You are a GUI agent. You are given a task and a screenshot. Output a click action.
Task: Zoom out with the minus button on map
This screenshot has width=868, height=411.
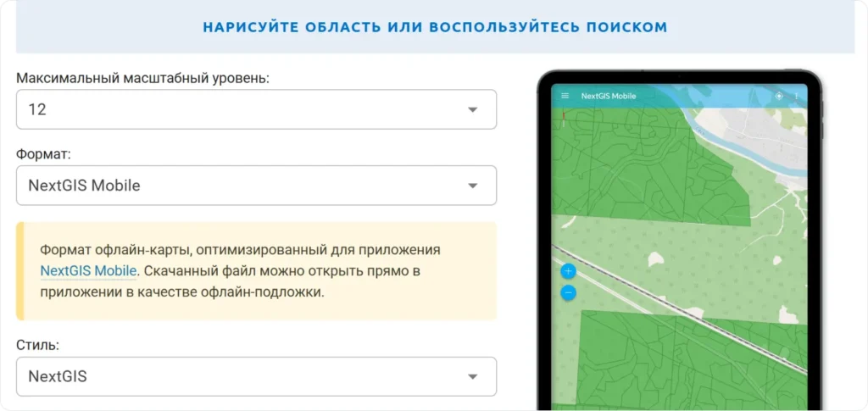(569, 292)
